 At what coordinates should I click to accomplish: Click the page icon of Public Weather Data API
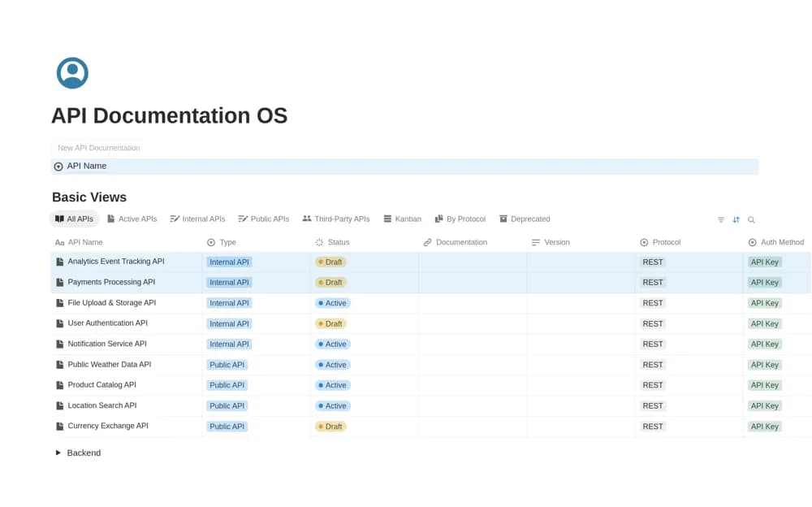point(59,365)
